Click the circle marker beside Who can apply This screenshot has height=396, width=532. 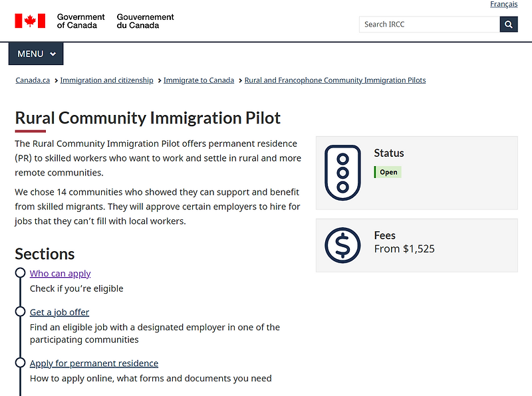coord(19,273)
